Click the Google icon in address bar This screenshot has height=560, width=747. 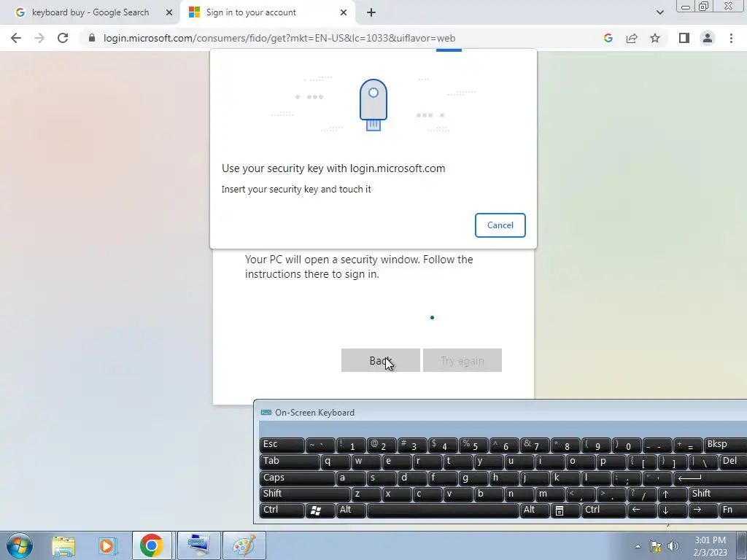[608, 38]
